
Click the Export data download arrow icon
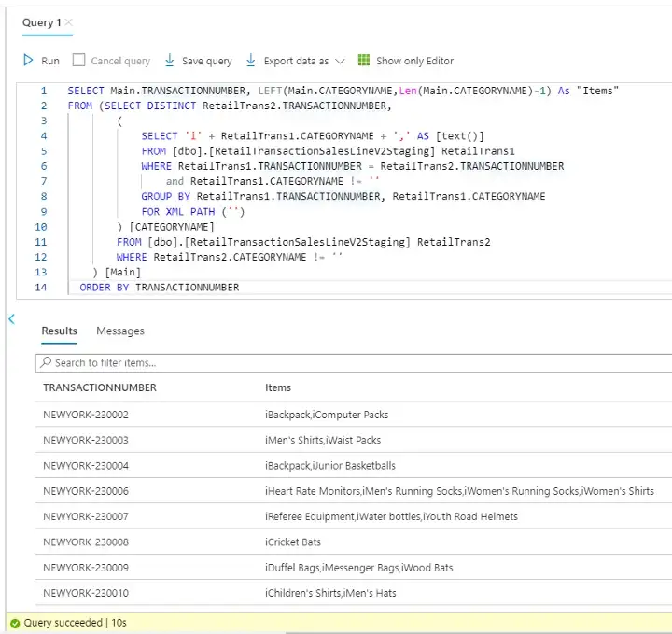251,61
